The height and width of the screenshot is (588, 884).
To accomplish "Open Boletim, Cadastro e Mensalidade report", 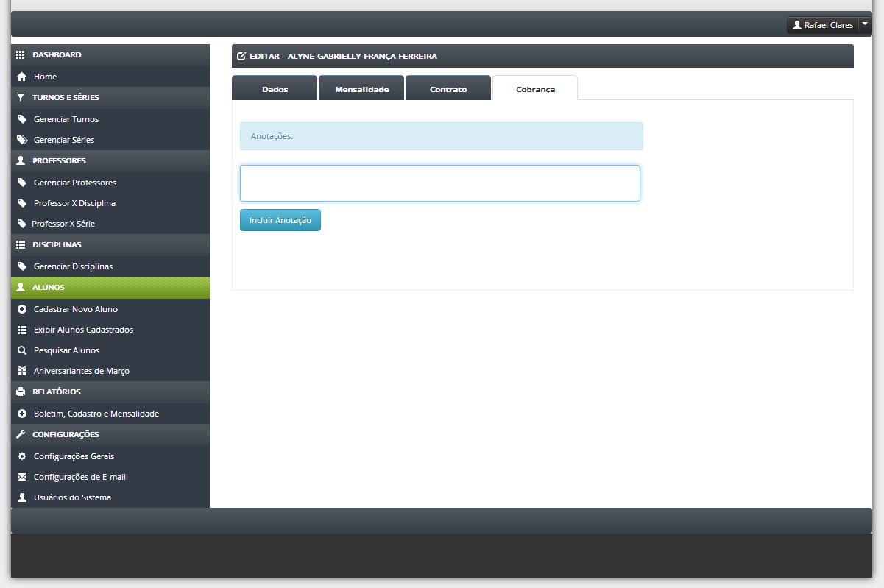I will pos(96,414).
